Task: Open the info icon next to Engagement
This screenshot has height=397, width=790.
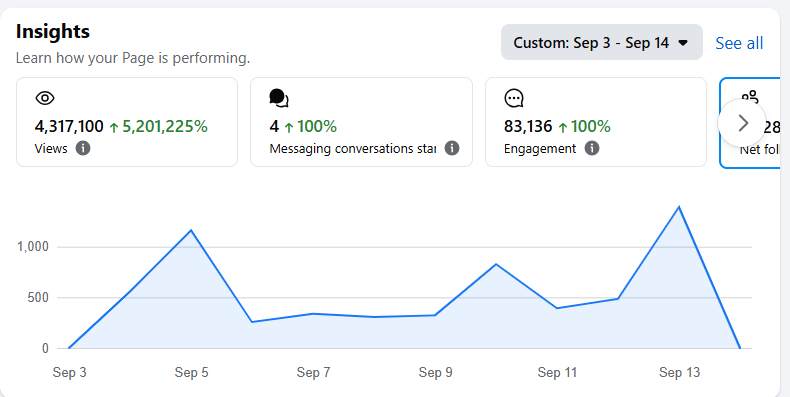Action: 592,148
